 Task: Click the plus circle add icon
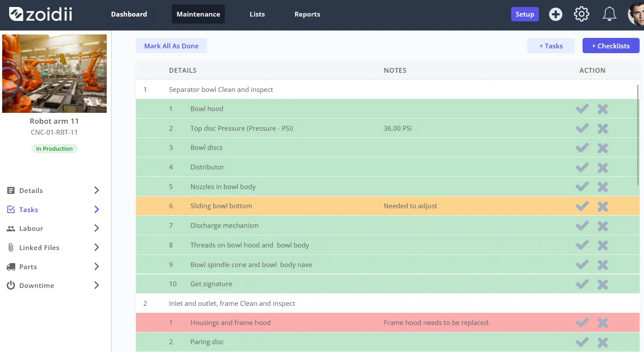click(x=556, y=14)
